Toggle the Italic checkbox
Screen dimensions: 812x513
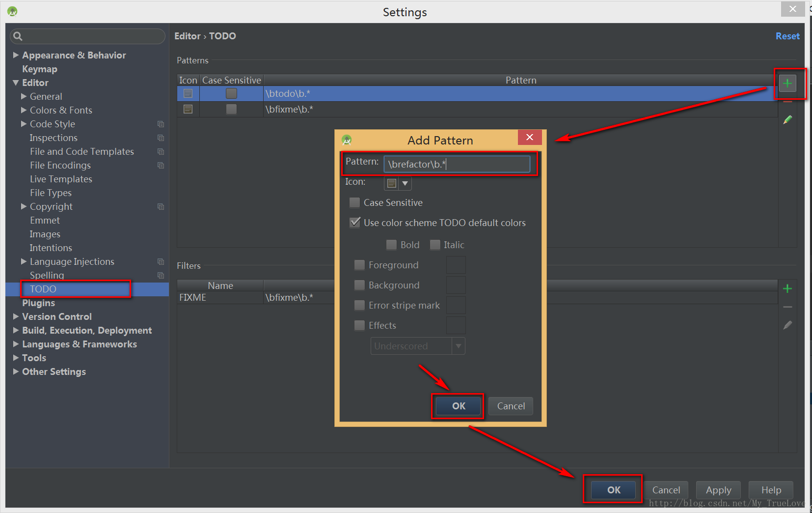(x=435, y=245)
